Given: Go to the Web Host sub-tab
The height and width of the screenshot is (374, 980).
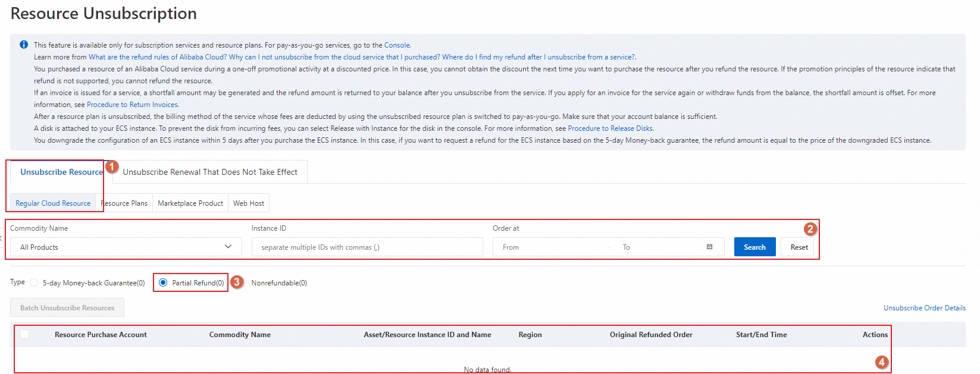Looking at the screenshot, I should pyautogui.click(x=249, y=203).
